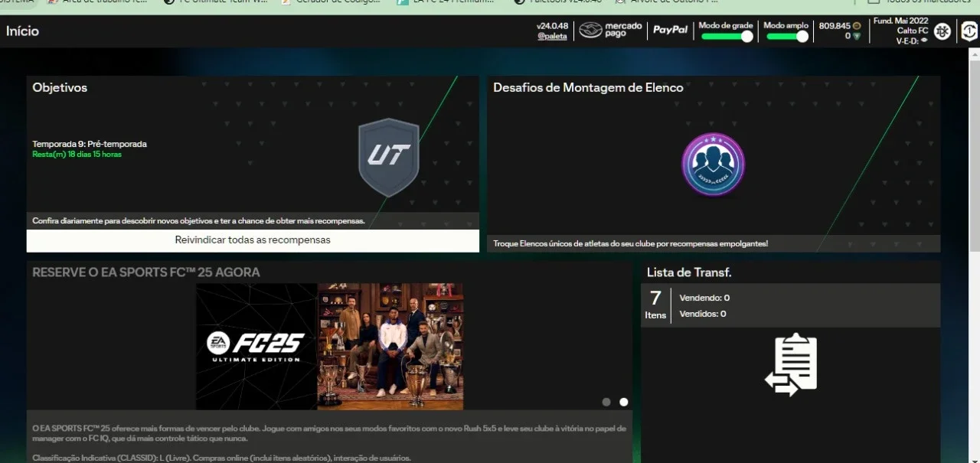Click Reivindicar todas as recompensas button
Screen dimensions: 980x463
(x=253, y=240)
